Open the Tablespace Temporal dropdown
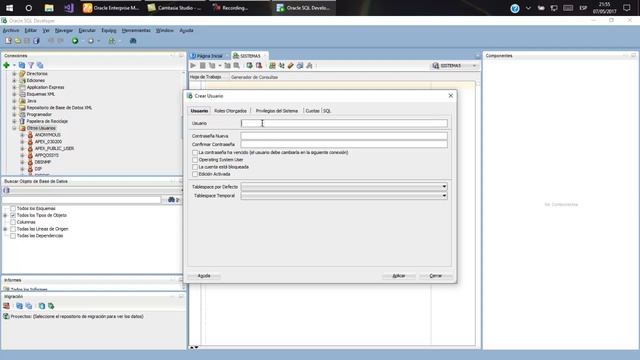Viewport: 640px width, 360px height. point(344,196)
